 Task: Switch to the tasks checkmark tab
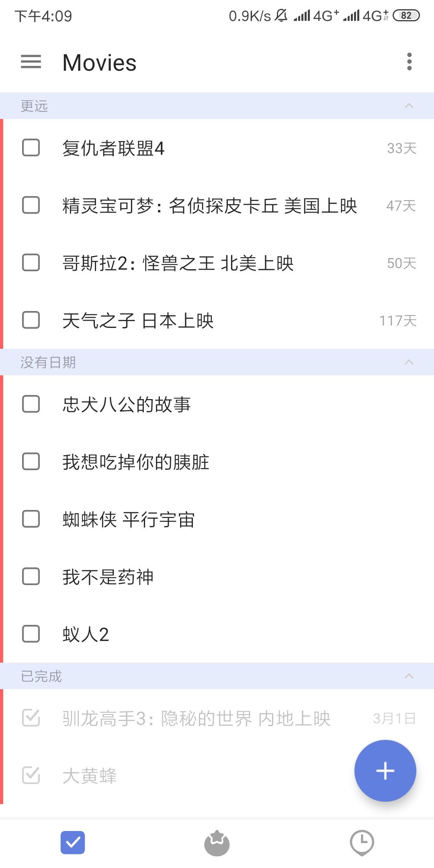[73, 842]
